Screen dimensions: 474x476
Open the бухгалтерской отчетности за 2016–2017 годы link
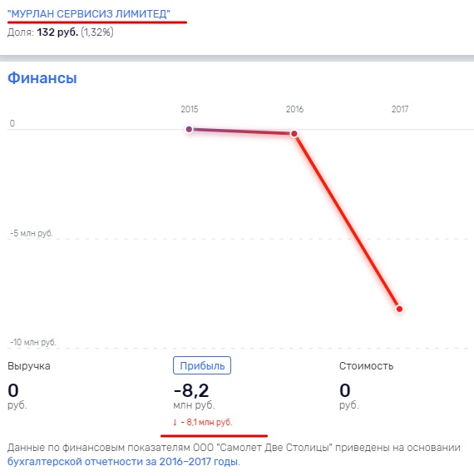pyautogui.click(x=122, y=461)
